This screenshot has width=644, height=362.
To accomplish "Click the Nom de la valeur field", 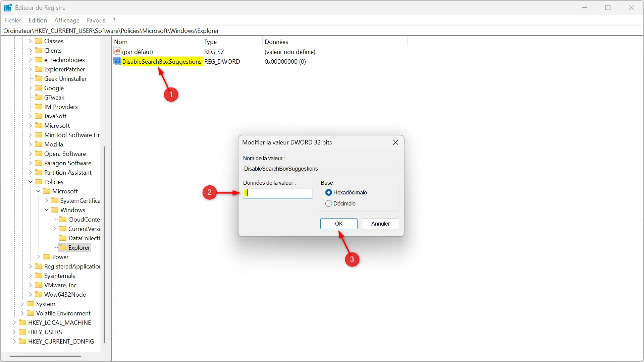I will [321, 169].
